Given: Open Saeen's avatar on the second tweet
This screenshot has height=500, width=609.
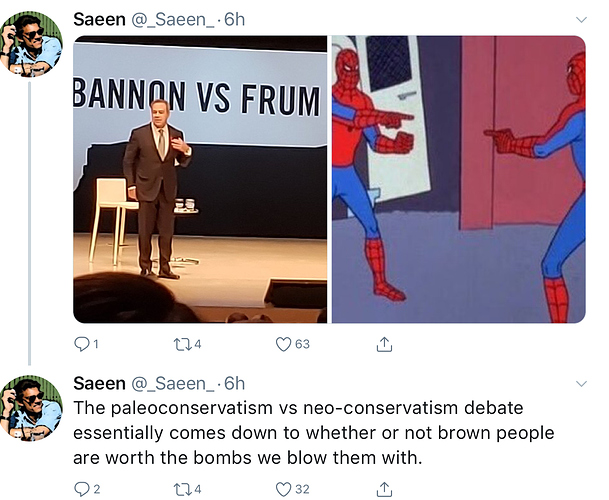Looking at the screenshot, I should tap(30, 408).
